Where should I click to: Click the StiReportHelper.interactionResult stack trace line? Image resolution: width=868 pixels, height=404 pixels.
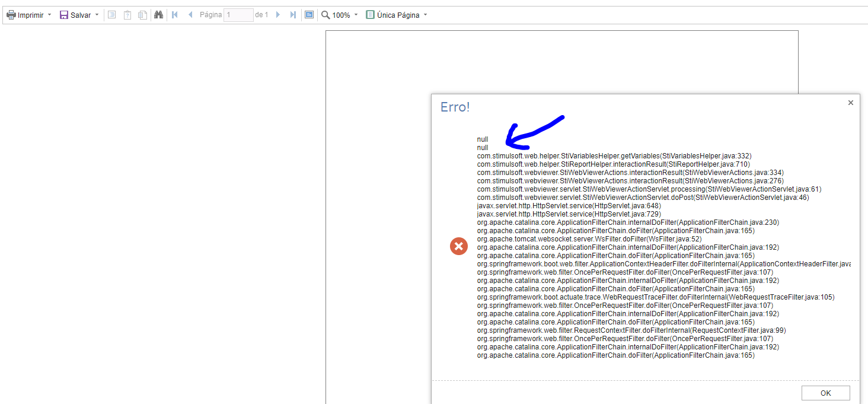tap(614, 164)
